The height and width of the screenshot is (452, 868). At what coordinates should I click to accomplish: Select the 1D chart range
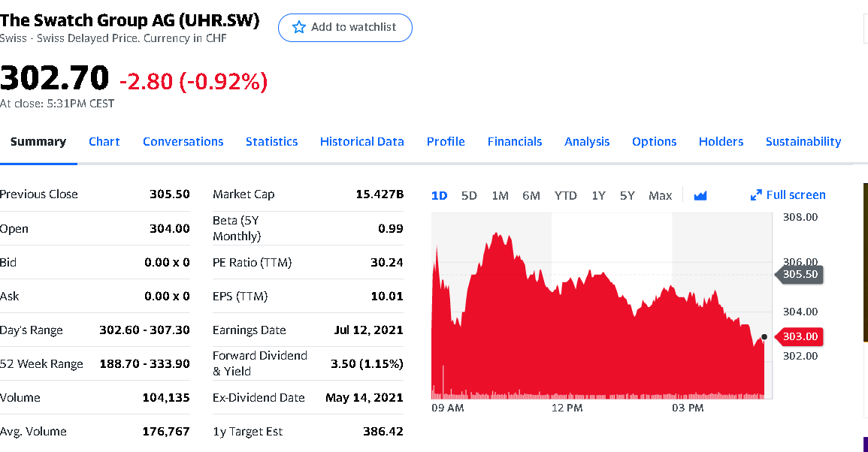pos(439,196)
